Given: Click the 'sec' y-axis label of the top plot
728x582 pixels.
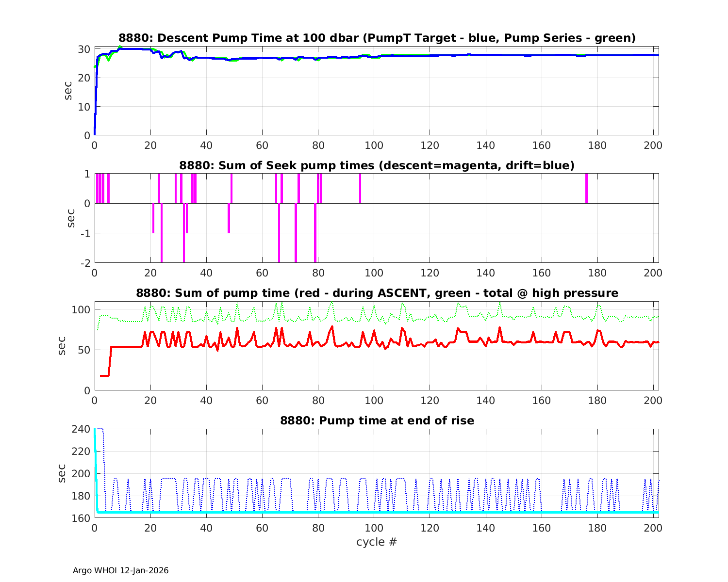Looking at the screenshot, I should (x=68, y=92).
